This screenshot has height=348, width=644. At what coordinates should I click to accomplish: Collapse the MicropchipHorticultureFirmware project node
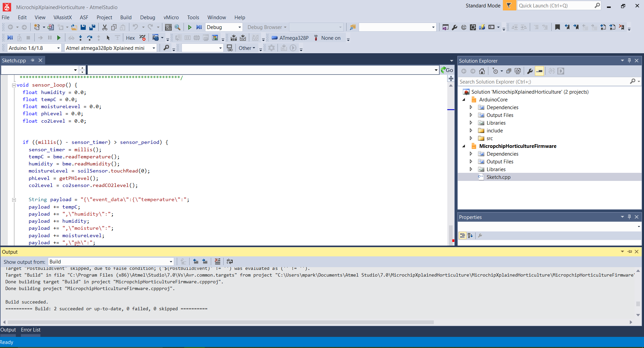click(464, 146)
